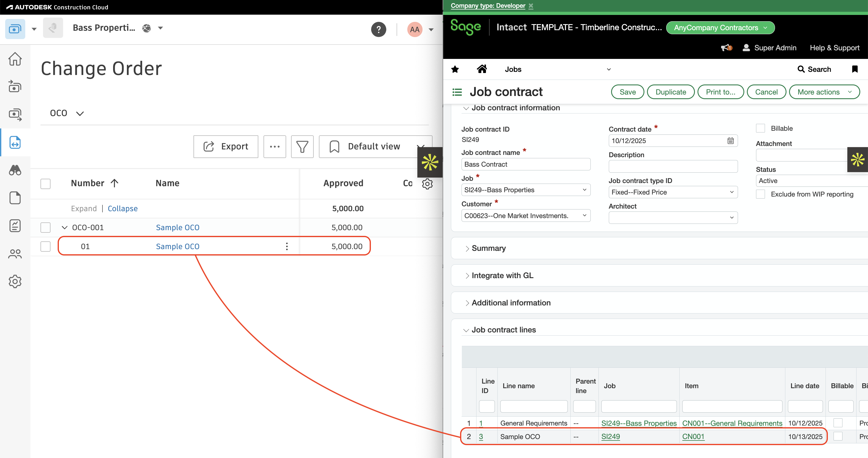Select the binoculars Search tool in the Autodesk sidebar
This screenshot has width=868, height=458.
pyautogui.click(x=15, y=170)
